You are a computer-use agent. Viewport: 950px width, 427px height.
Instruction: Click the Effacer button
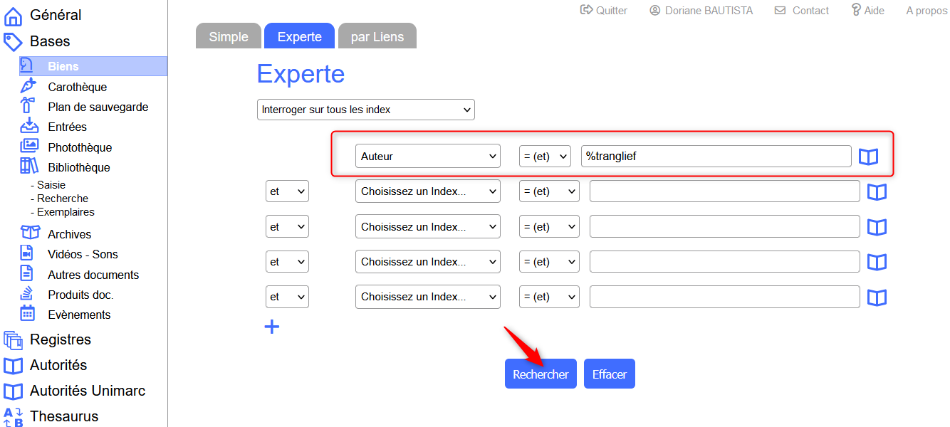coord(609,374)
